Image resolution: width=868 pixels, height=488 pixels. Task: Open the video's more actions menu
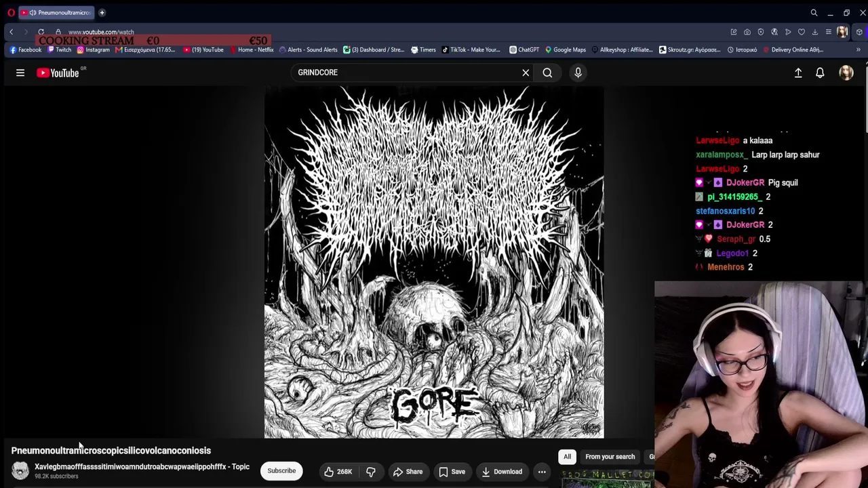tap(542, 472)
